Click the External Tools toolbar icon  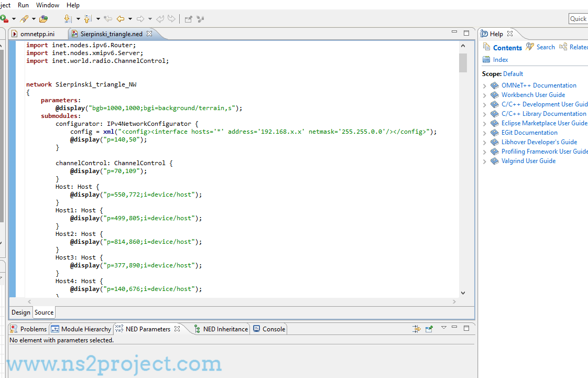coord(25,18)
